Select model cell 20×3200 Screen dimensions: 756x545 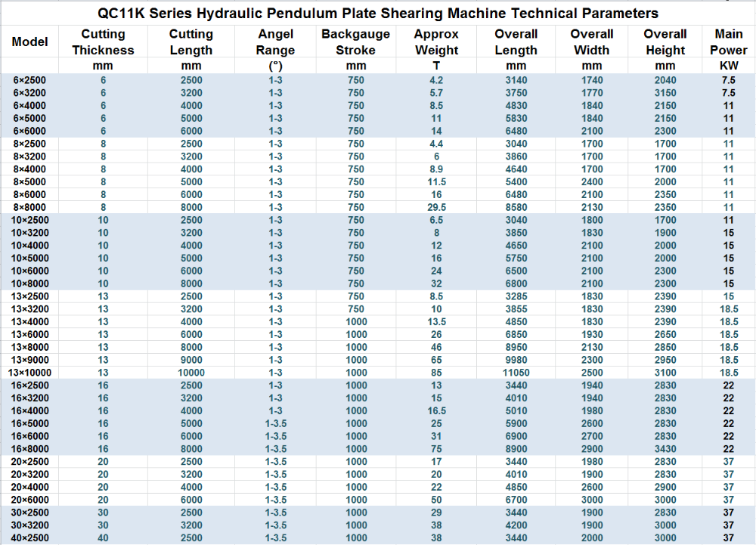click(x=29, y=475)
